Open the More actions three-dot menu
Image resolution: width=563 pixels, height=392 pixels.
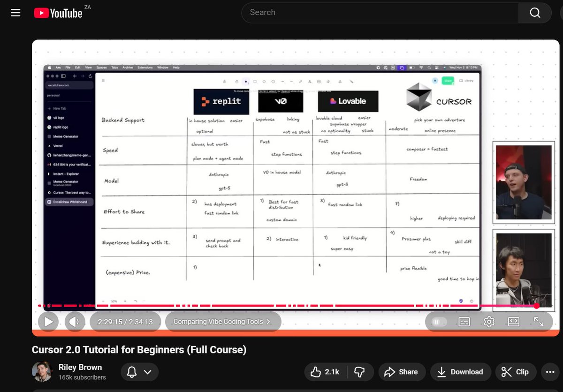550,372
